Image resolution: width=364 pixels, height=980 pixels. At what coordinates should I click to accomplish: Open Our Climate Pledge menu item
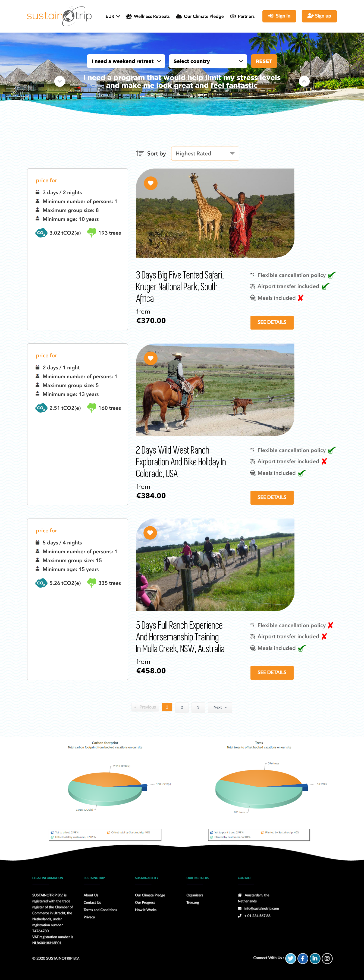(x=200, y=16)
